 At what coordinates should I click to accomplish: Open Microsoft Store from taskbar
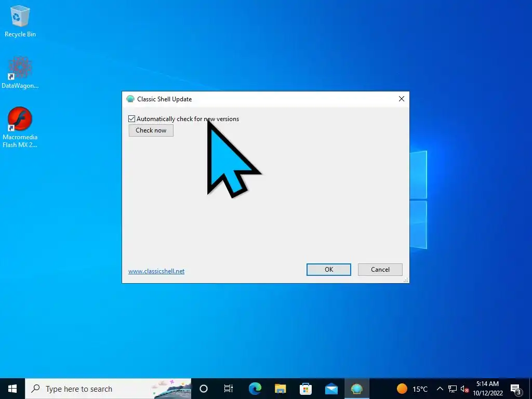(305, 389)
